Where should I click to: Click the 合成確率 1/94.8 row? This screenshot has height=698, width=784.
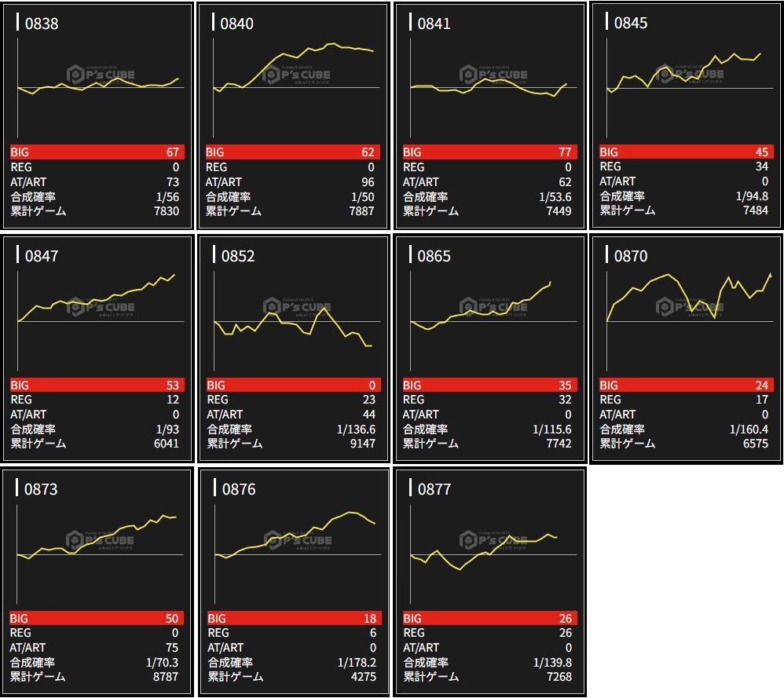click(684, 196)
